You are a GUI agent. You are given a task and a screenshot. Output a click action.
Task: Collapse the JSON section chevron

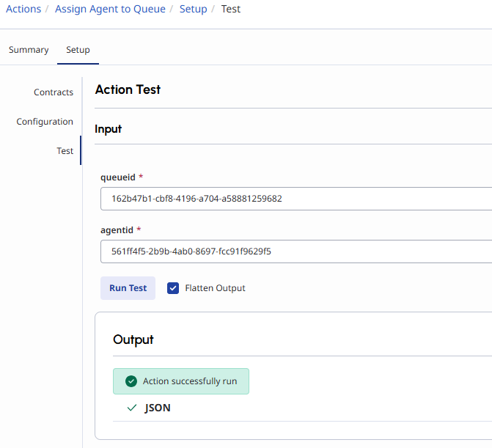pos(132,408)
